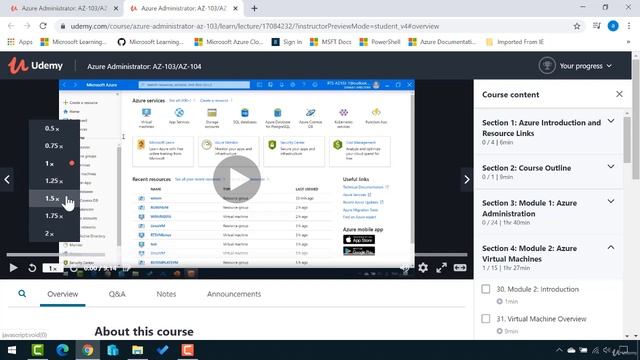Select 2x playback speed
Viewport: 640px width, 360px height.
[54, 233]
